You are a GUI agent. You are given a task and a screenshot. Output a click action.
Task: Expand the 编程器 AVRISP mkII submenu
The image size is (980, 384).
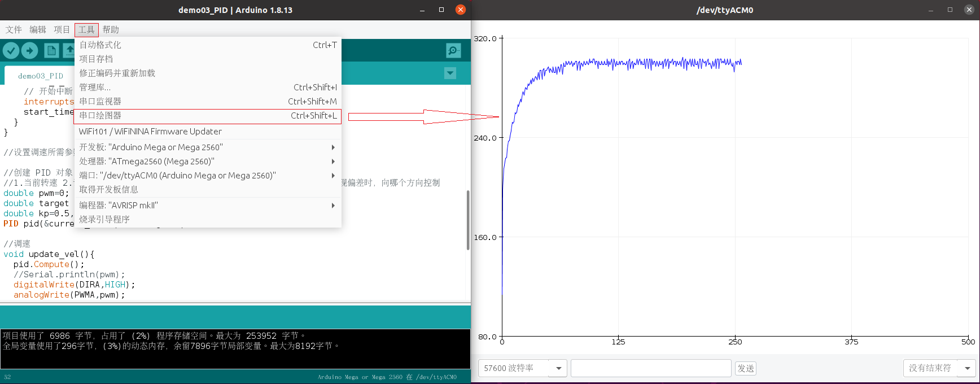pyautogui.click(x=208, y=206)
